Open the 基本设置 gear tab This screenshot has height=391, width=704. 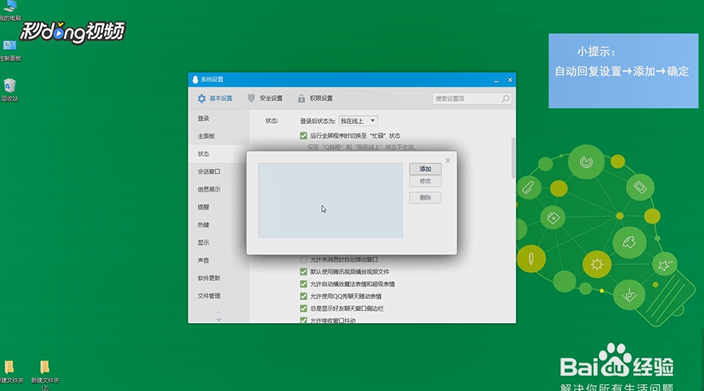point(215,98)
